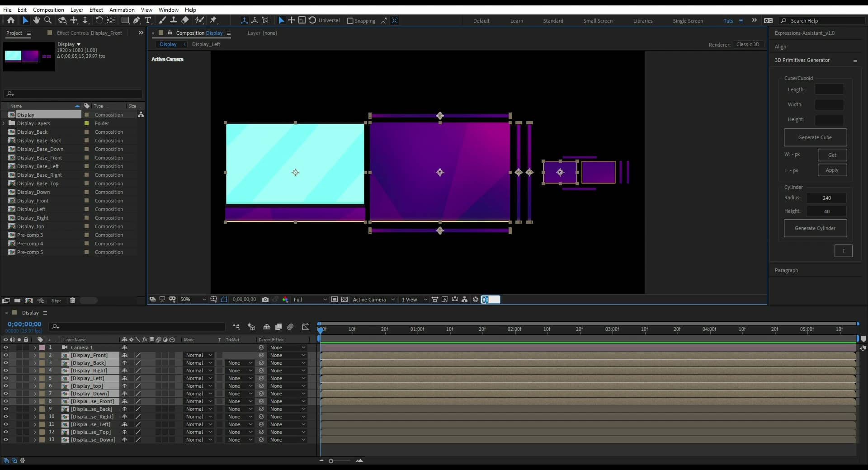Toggle Snapping in the toolbar
The height and width of the screenshot is (470, 868).
point(351,20)
